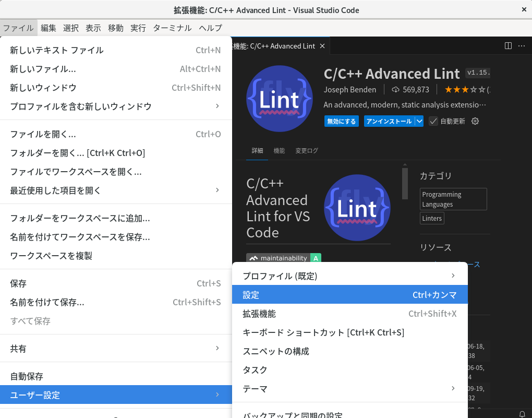Split the editor layout
532x418 pixels.
(x=507, y=46)
